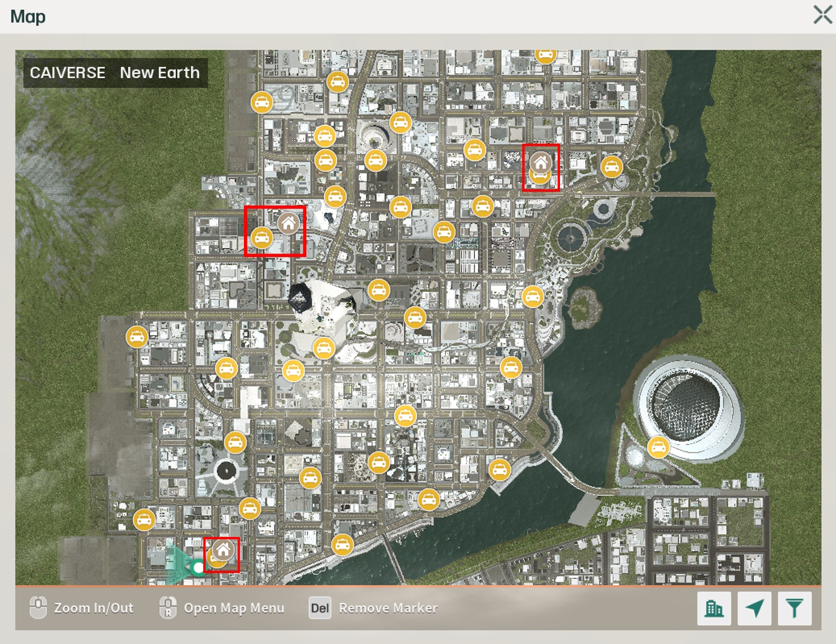Close the Map window
This screenshot has height=644, width=836.
pyautogui.click(x=822, y=15)
